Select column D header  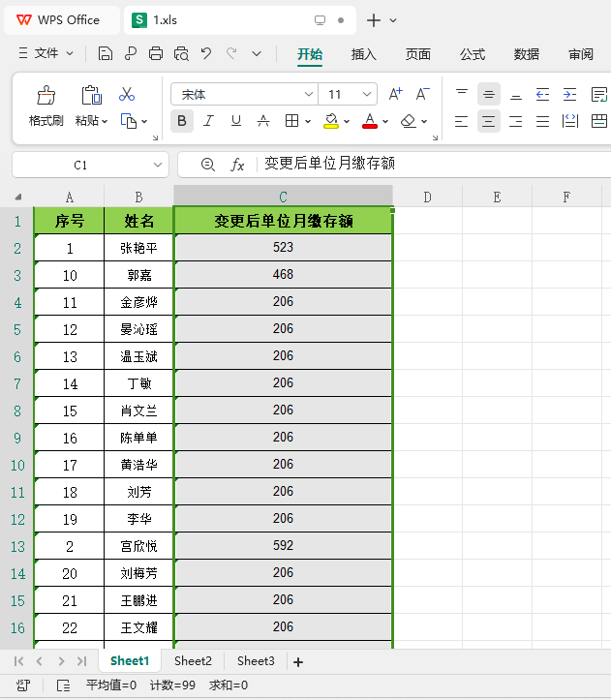coord(427,197)
